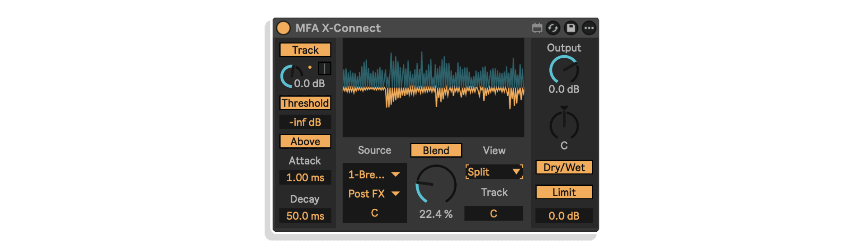Click the hot-swap preset icon
Screen dimensions: 868x249
pos(553,28)
